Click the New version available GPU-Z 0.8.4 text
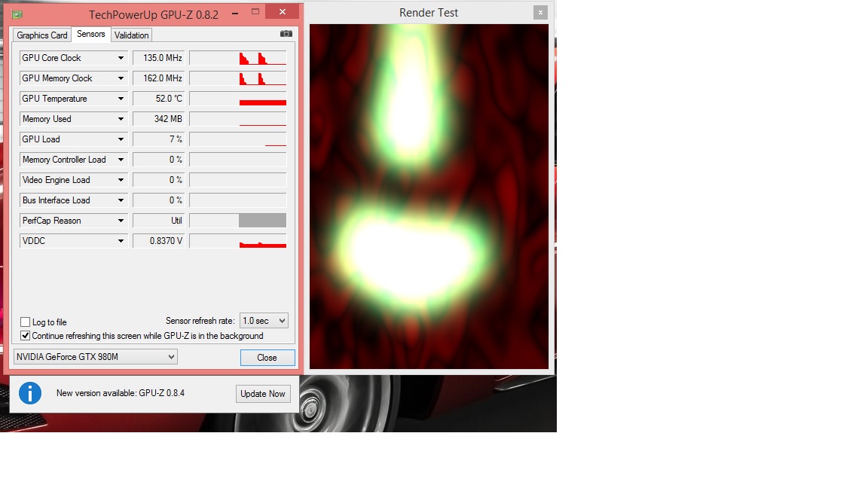The image size is (868, 488). coord(121,393)
